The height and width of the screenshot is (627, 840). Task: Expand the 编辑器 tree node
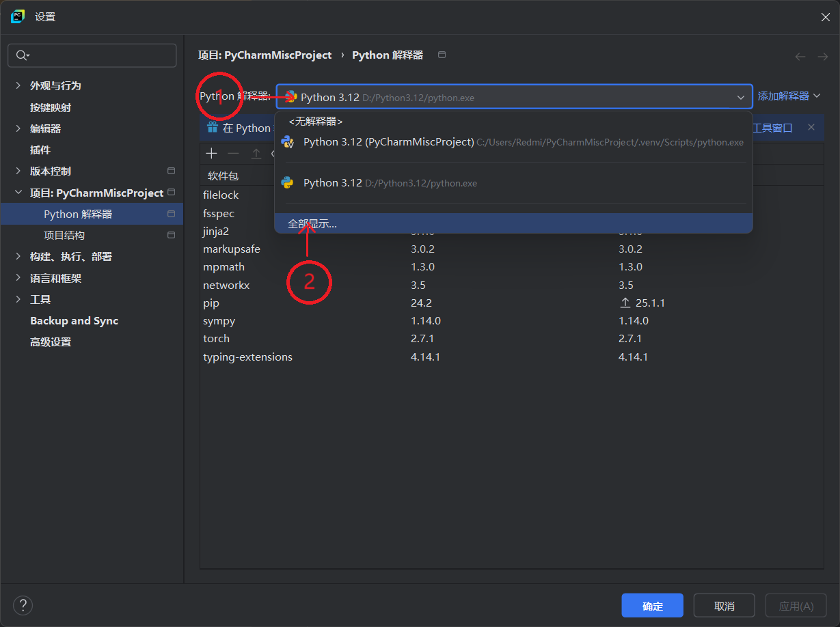click(18, 128)
